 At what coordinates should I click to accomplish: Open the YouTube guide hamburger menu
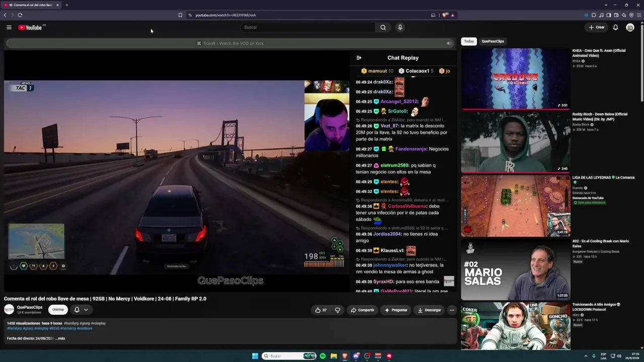[9, 28]
